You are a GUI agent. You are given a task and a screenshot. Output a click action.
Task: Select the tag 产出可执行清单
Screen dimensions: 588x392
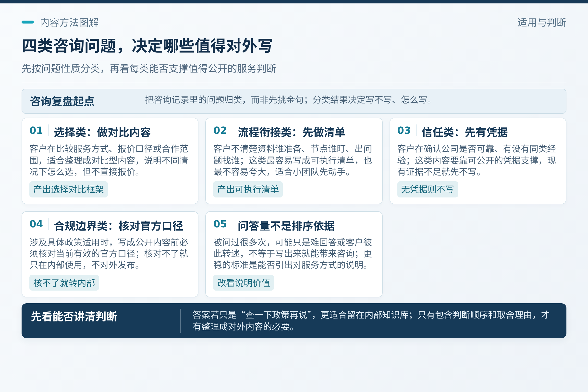tap(248, 189)
